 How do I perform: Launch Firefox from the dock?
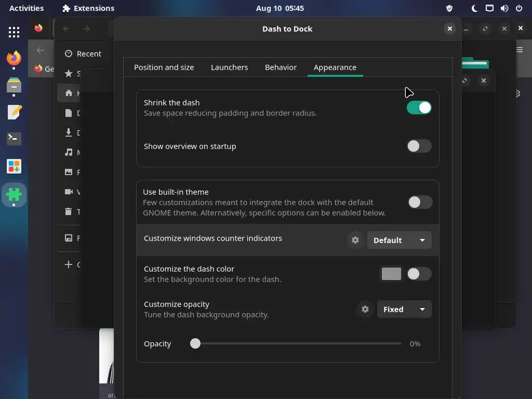(14, 58)
